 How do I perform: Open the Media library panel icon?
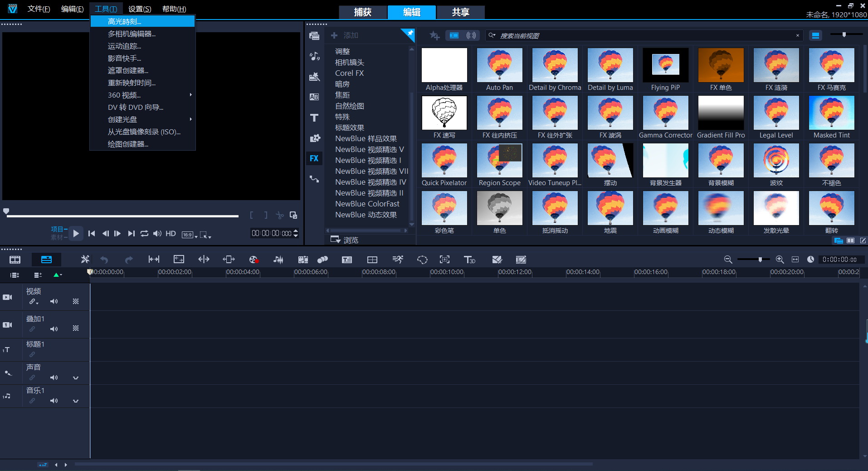(x=314, y=36)
